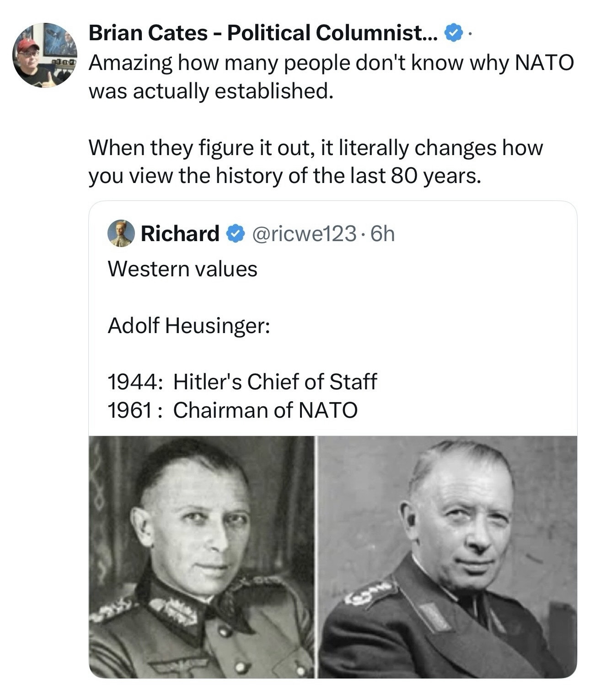
Task: Open the left black-and-white uniform portrait
Action: [201, 556]
